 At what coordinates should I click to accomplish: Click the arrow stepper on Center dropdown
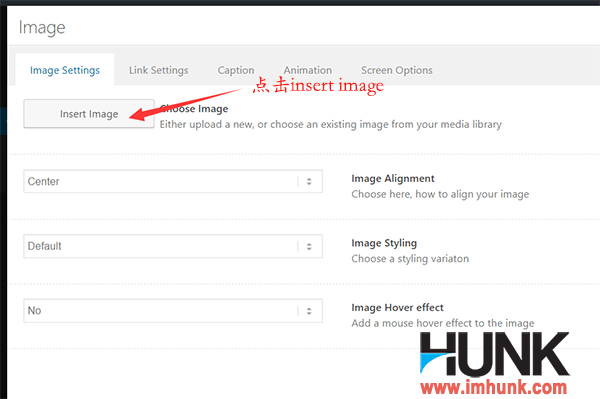point(309,181)
